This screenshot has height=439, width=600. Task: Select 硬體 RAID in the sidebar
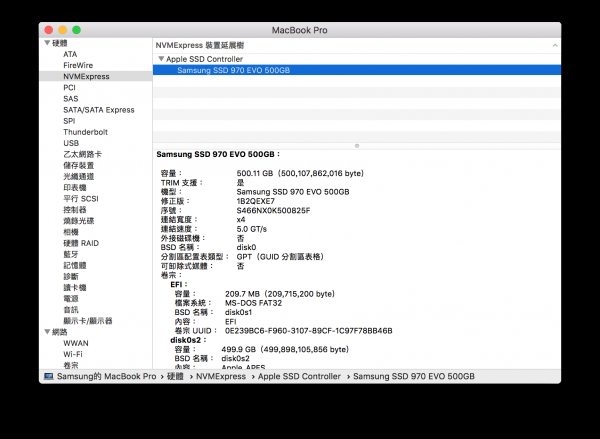[81, 243]
